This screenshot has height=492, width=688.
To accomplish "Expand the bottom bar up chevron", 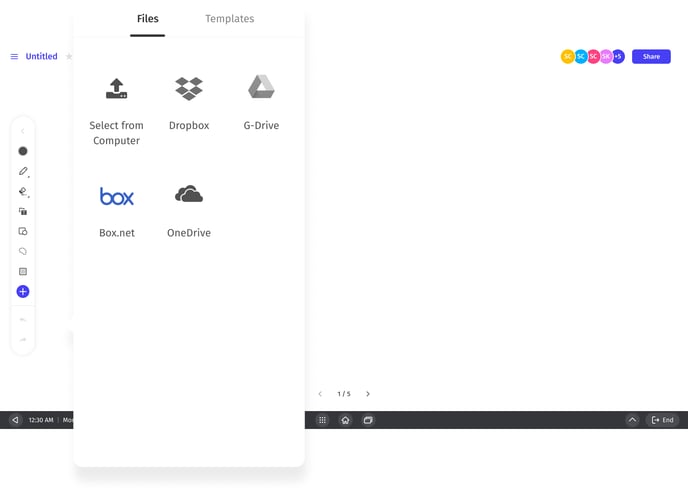I will [632, 420].
